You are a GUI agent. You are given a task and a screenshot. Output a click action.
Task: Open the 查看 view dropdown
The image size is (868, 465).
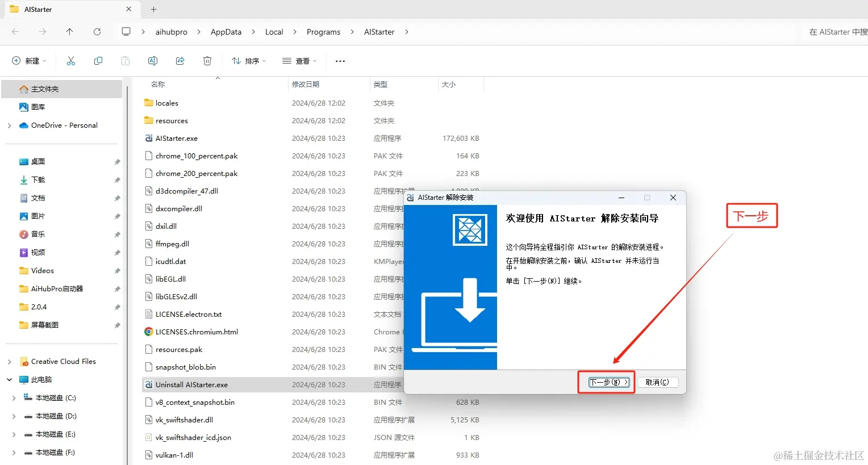click(x=299, y=61)
